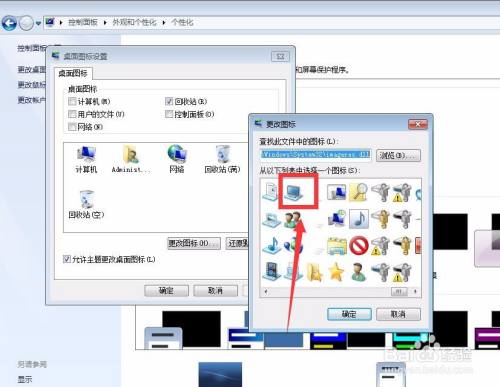Select the 回收站(空) empty recycle bin icon

tap(86, 204)
